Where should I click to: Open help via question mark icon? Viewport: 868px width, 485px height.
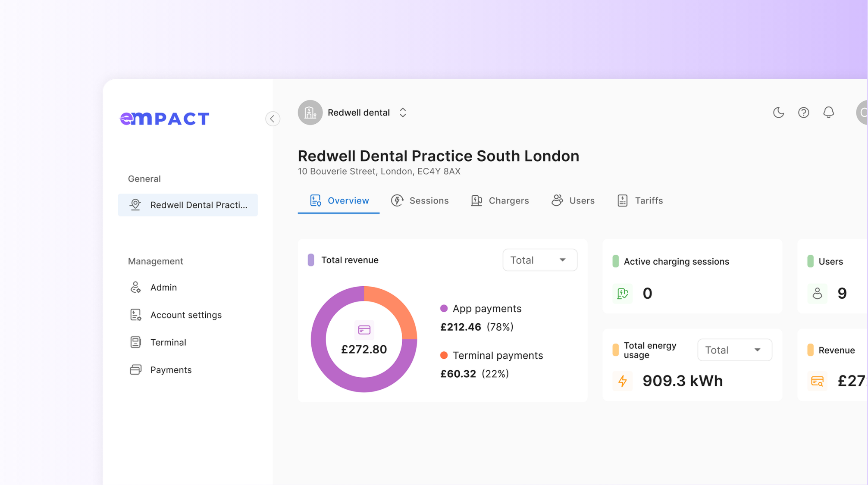coord(803,113)
